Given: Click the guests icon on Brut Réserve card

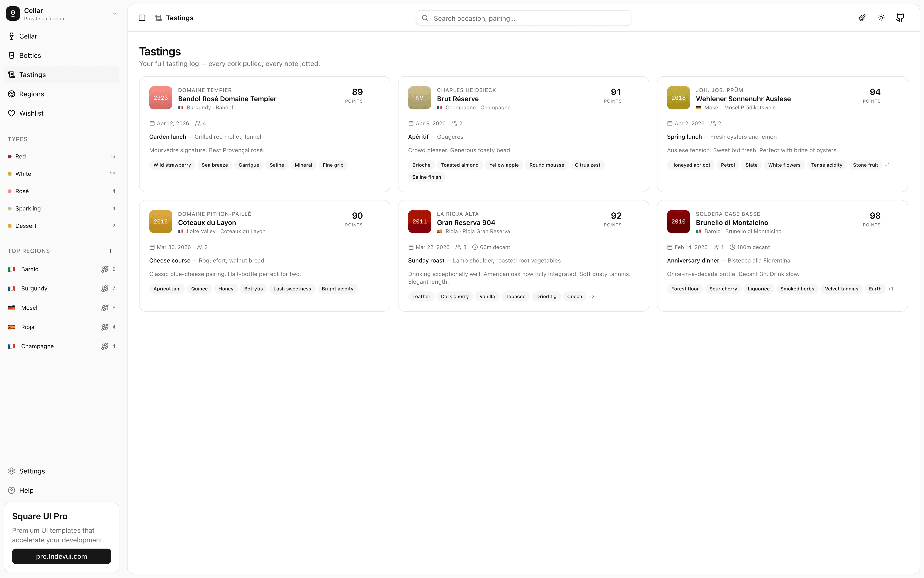Looking at the screenshot, I should point(454,124).
